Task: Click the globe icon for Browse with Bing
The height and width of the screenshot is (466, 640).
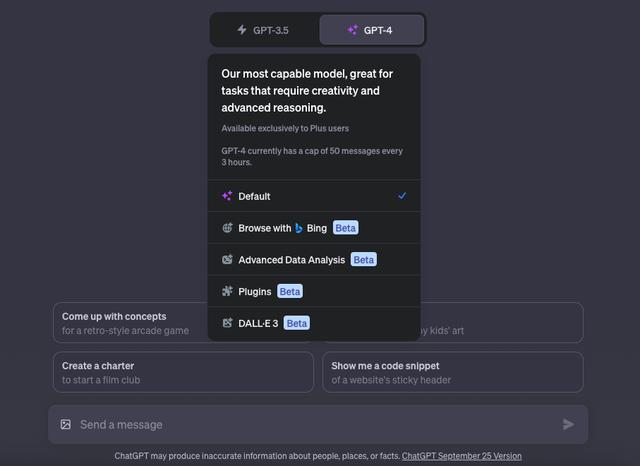Action: coord(227,228)
